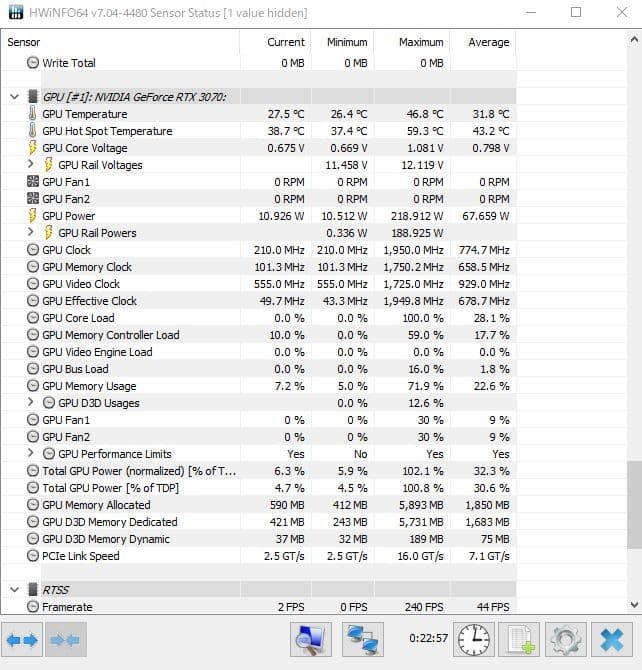Click the 218.912 W maximum power value
Image resolution: width=642 pixels, height=670 pixels.
coord(417,216)
